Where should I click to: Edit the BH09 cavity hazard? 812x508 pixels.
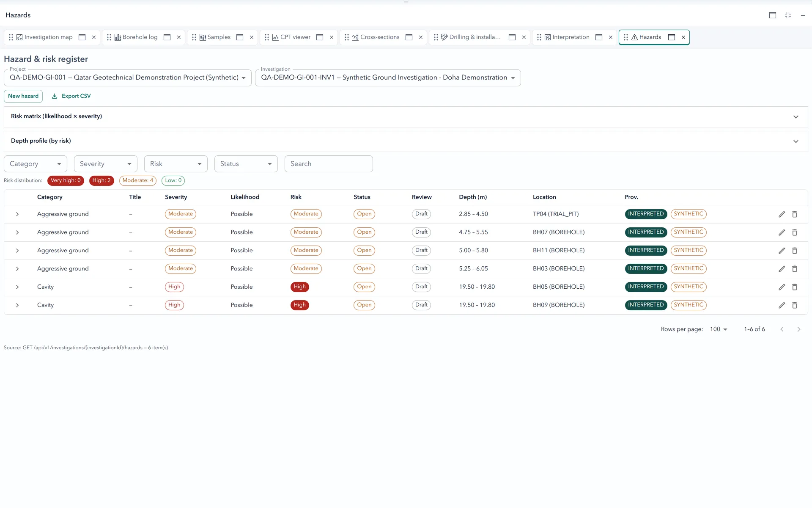[x=782, y=305]
